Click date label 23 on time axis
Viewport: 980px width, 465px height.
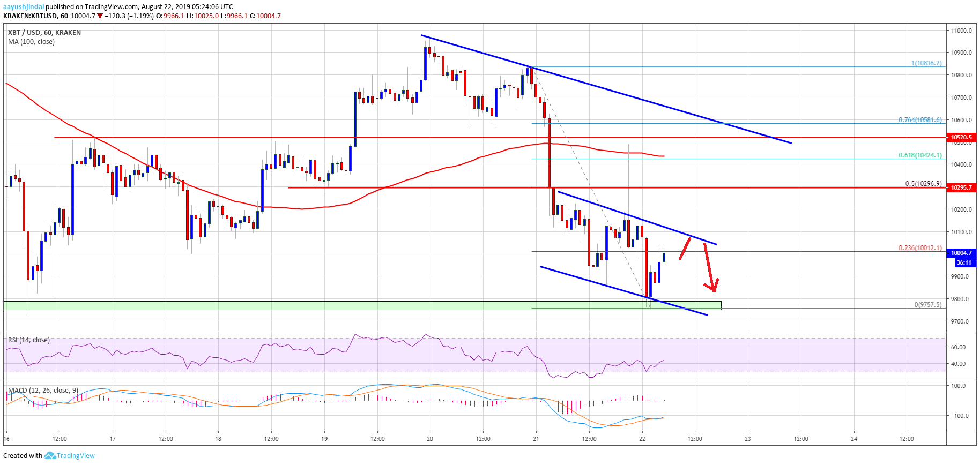pos(748,439)
